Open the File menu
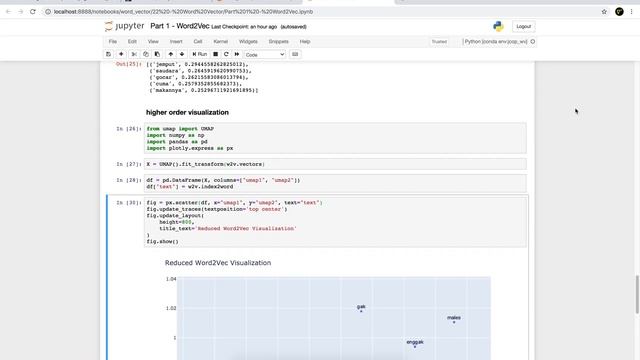The width and height of the screenshot is (640, 360). point(113,42)
